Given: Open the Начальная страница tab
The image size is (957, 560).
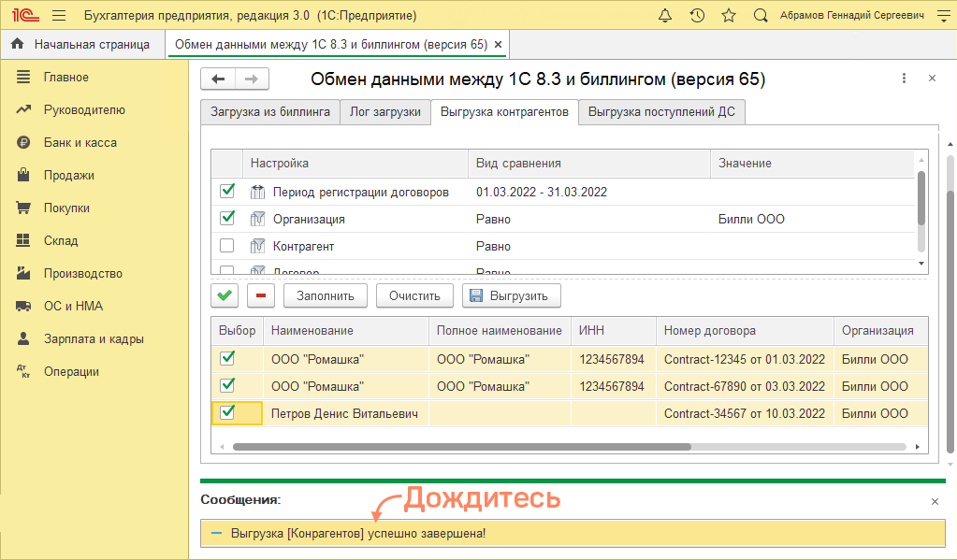Looking at the screenshot, I should [83, 44].
